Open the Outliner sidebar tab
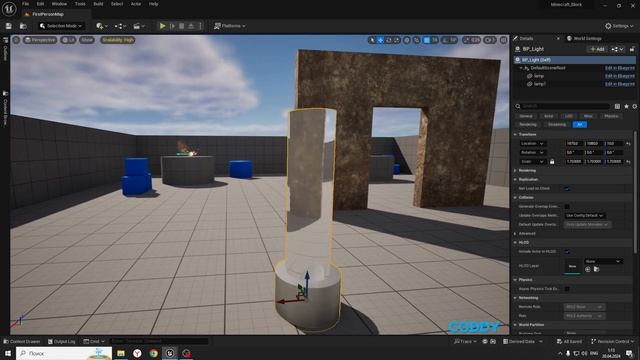This screenshot has width=640, height=360. (x=5, y=49)
